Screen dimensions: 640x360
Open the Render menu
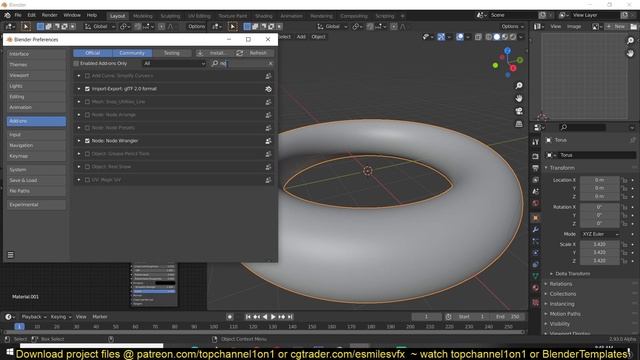(x=50, y=15)
